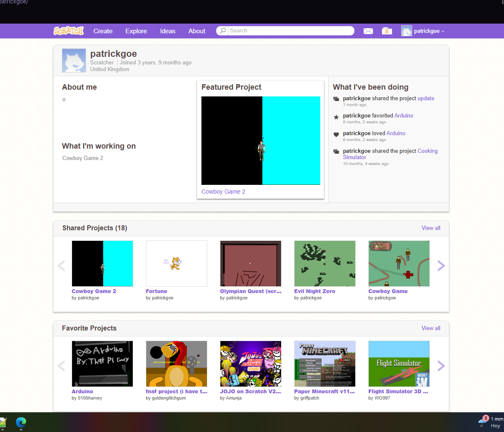
Task: Click patrickgoe's profile avatar picture
Action: coord(74,60)
